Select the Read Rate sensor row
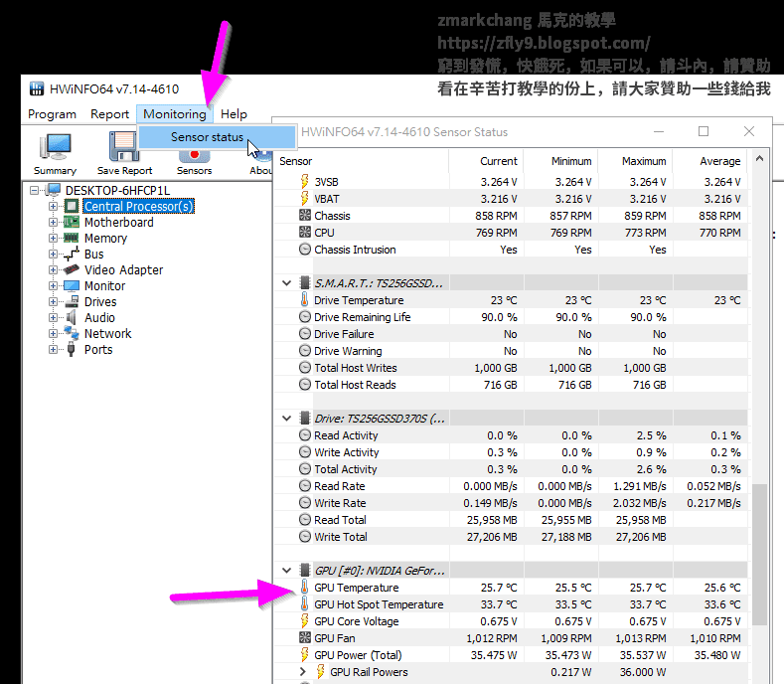This screenshot has height=684, width=784. (x=511, y=485)
